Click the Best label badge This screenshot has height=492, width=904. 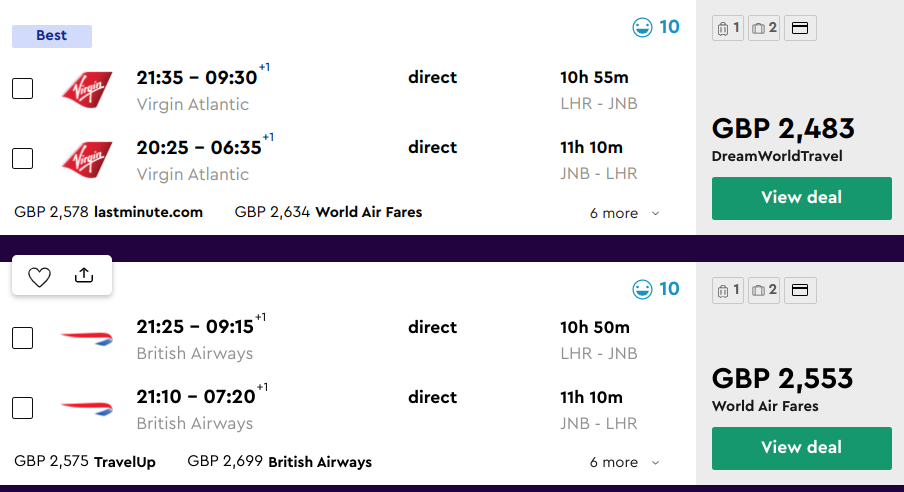click(x=52, y=36)
